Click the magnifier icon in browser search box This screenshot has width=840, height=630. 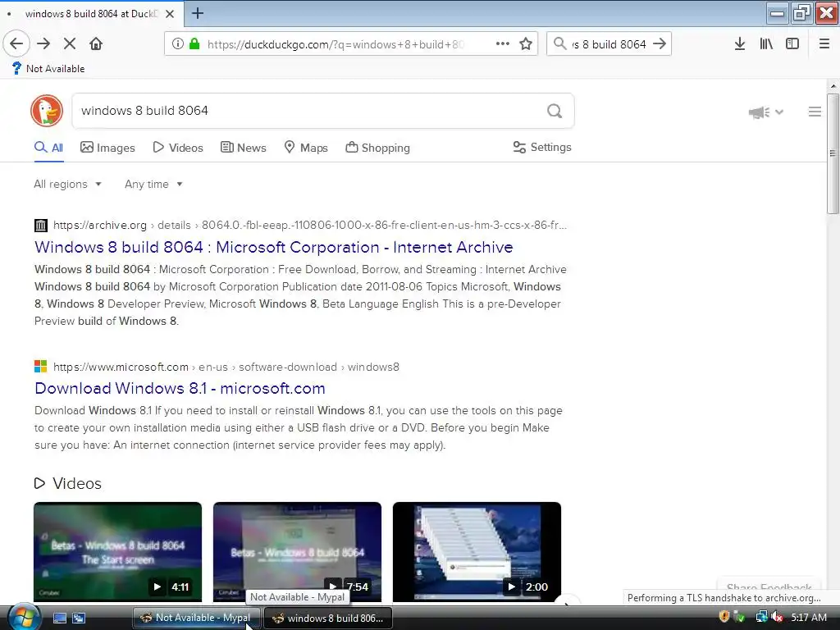click(559, 43)
